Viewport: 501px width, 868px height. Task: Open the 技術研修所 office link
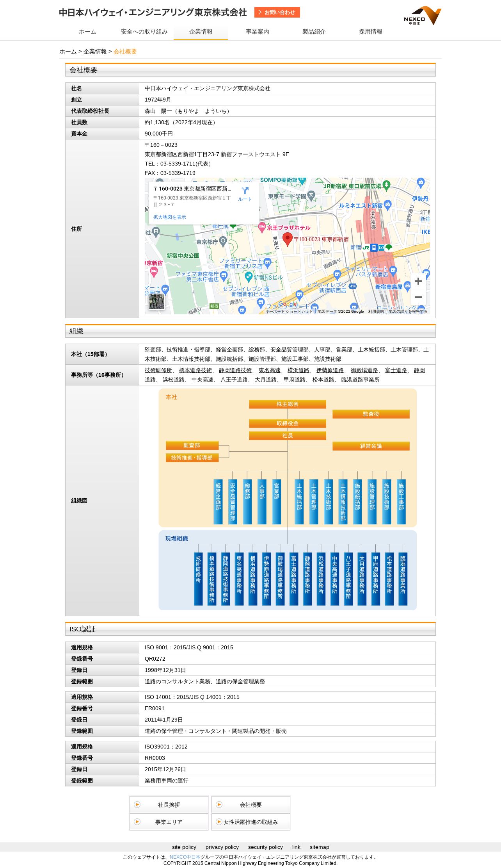click(x=158, y=370)
